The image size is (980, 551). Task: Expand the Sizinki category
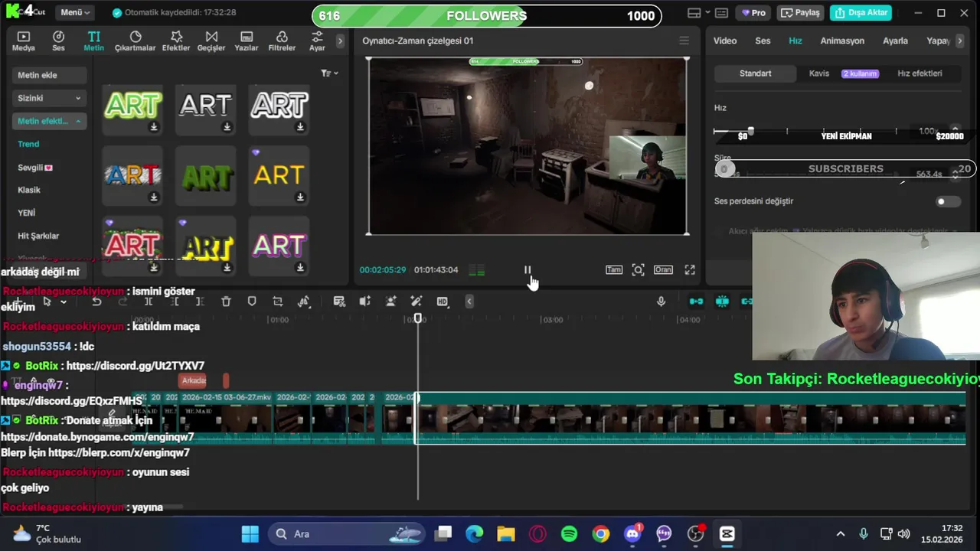coord(49,98)
